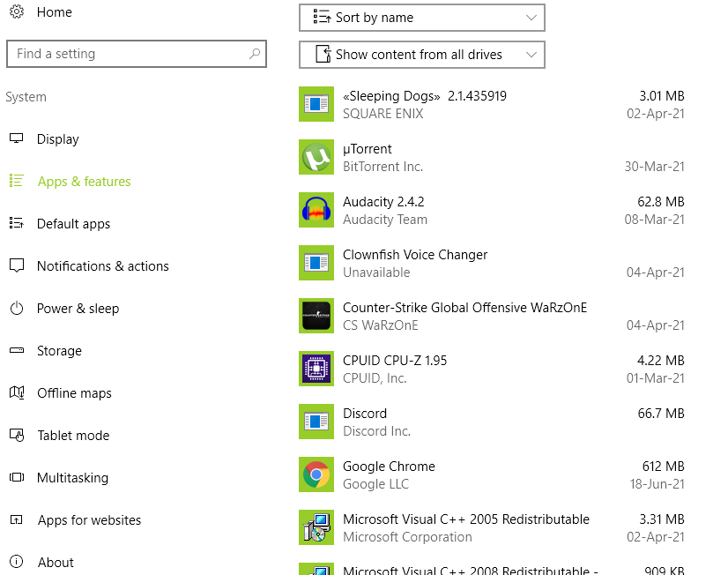Open Notifications & actions settings
This screenshot has height=575, width=728.
(102, 266)
